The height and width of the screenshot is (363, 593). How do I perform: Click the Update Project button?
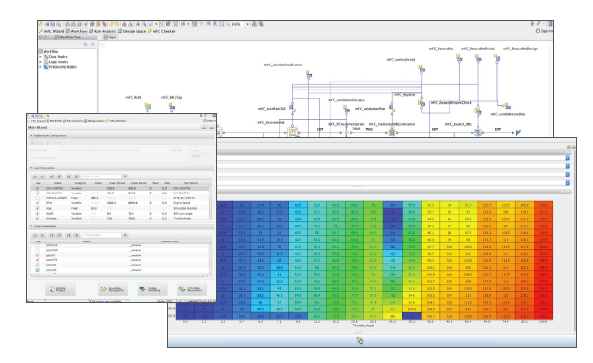pos(61,289)
